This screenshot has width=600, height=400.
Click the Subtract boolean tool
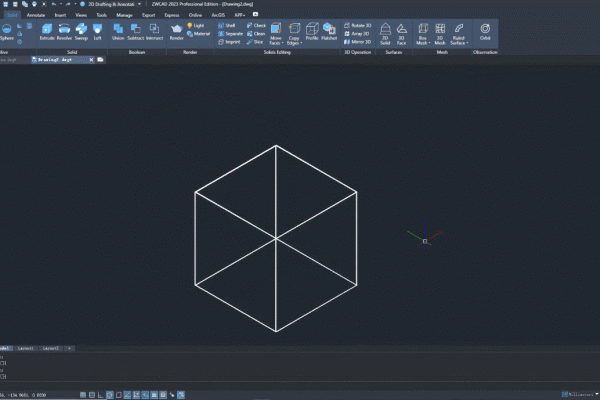point(135,32)
